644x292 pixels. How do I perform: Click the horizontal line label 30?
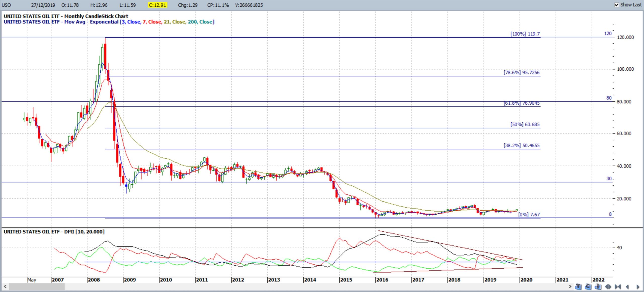coord(609,179)
